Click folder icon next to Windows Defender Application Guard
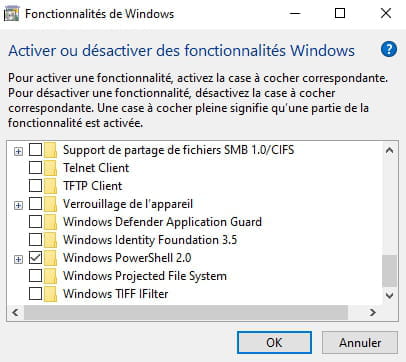This screenshot has height=362, width=406. [50, 222]
